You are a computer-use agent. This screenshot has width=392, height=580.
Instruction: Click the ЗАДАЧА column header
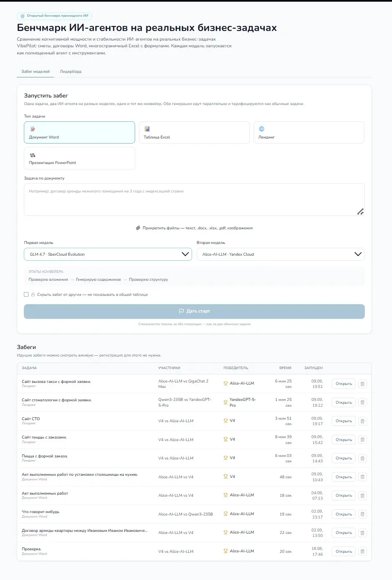[x=29, y=368]
